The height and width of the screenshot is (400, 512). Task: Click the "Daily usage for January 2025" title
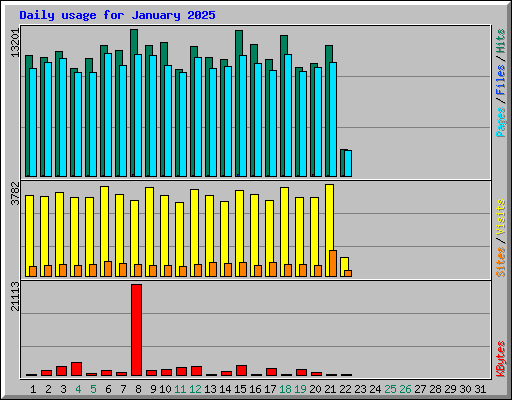click(117, 15)
